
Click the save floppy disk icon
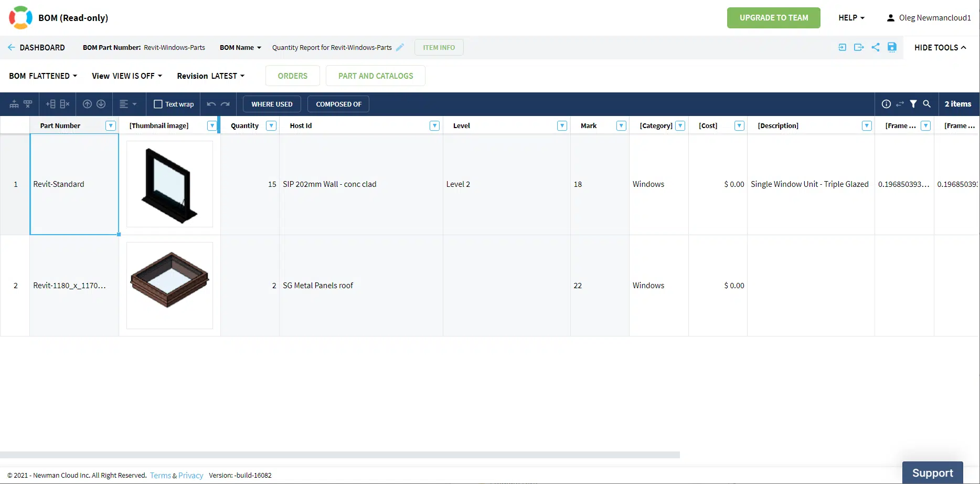[x=892, y=47]
